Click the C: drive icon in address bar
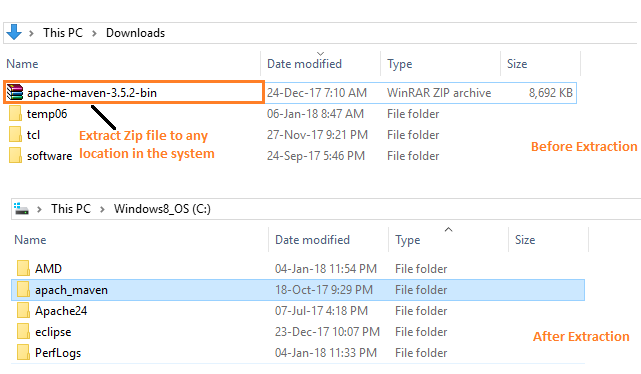 (21, 208)
